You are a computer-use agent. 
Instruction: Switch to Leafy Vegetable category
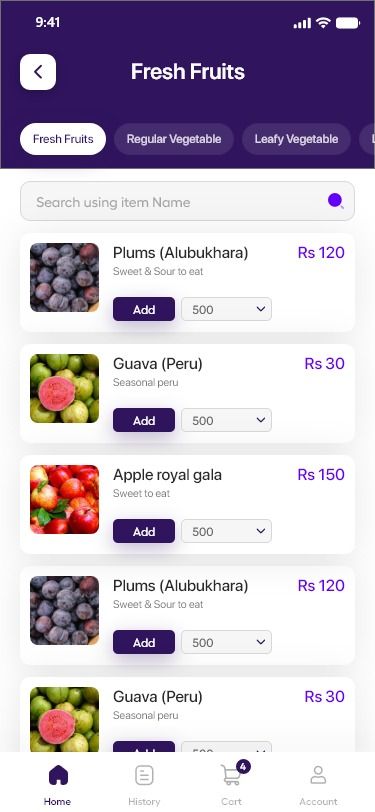(296, 139)
